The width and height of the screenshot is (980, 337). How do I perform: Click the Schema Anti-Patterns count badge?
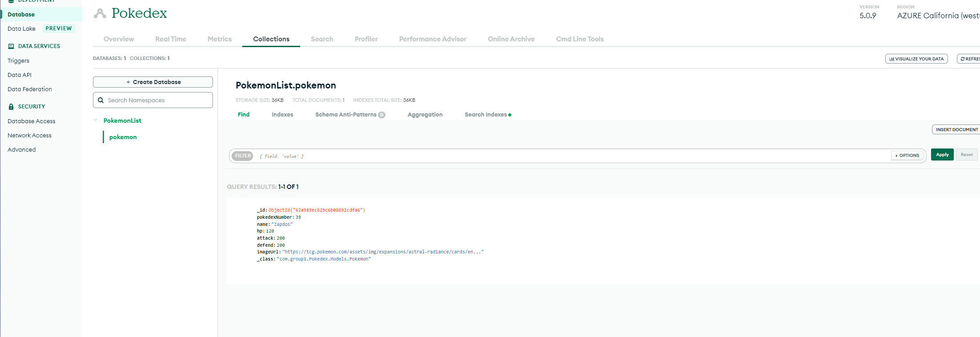tap(382, 115)
